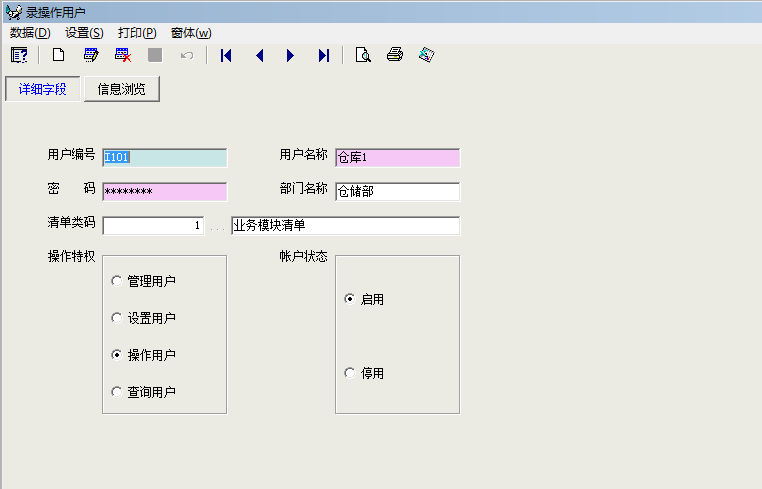762x489 pixels.
Task: Select the 查询用户 radio option
Action: point(117,392)
